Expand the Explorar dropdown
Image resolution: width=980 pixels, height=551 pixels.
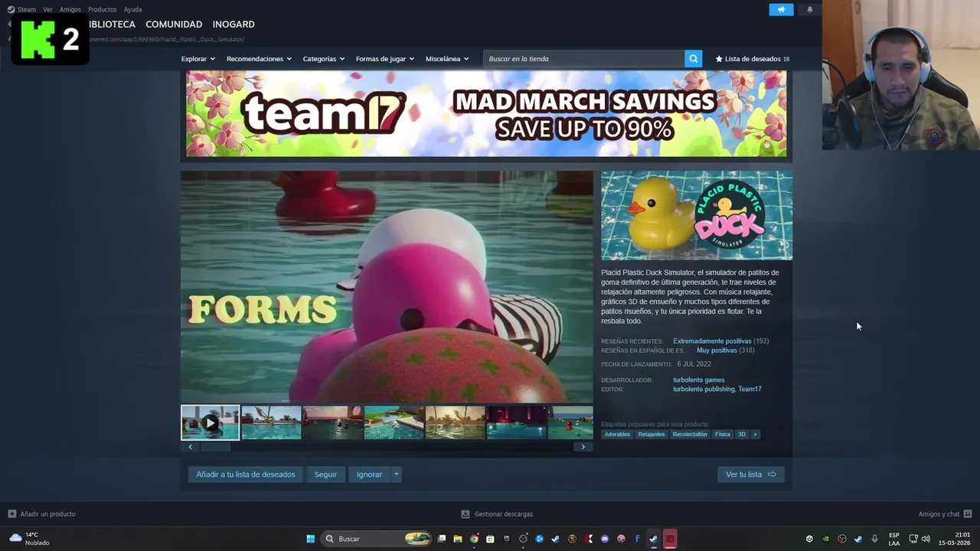[198, 59]
